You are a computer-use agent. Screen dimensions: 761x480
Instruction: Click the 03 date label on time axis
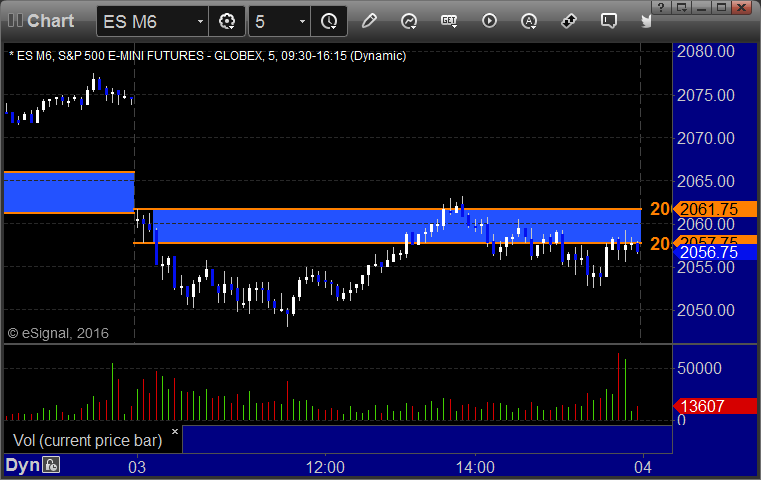click(x=137, y=467)
